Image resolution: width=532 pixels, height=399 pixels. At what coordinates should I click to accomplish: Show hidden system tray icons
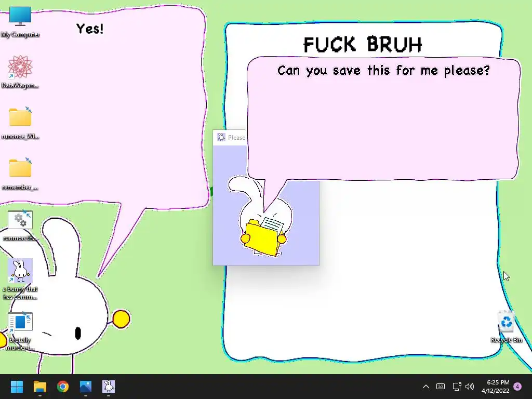(426, 387)
